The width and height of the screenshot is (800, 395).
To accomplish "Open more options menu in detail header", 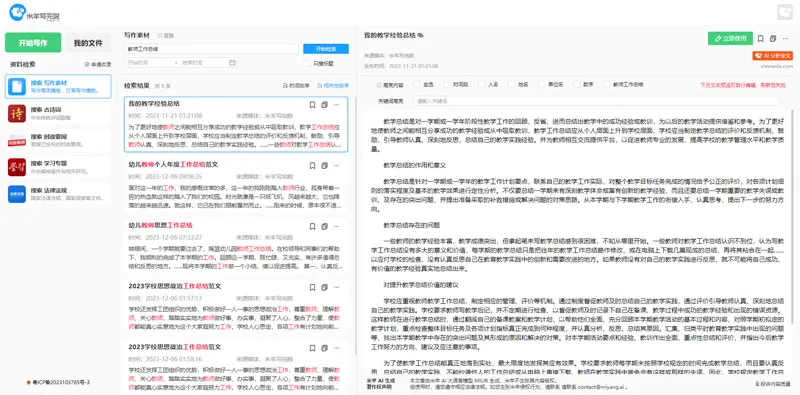I will point(786,39).
